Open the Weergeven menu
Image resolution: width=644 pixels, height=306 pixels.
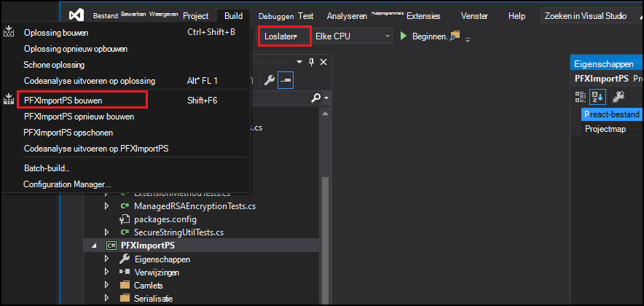pos(163,14)
